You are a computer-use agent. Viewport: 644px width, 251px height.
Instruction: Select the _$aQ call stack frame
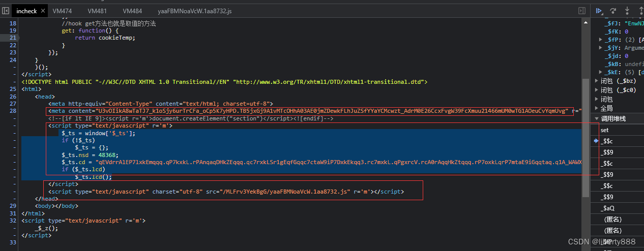[617, 208]
